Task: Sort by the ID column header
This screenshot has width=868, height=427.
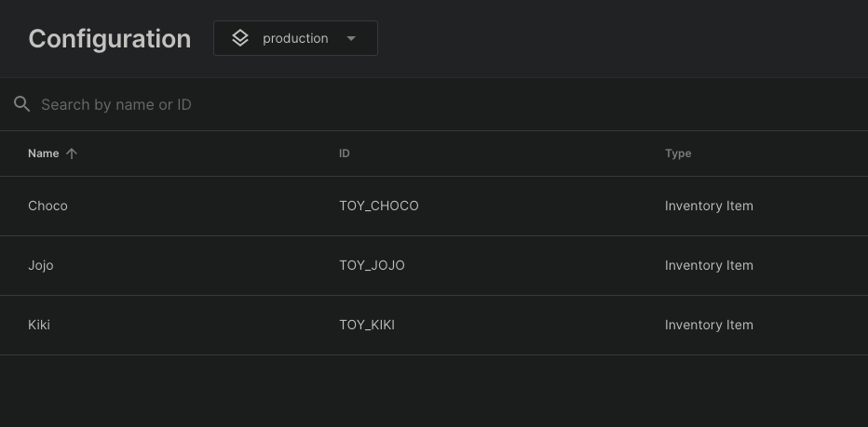Action: coord(345,153)
